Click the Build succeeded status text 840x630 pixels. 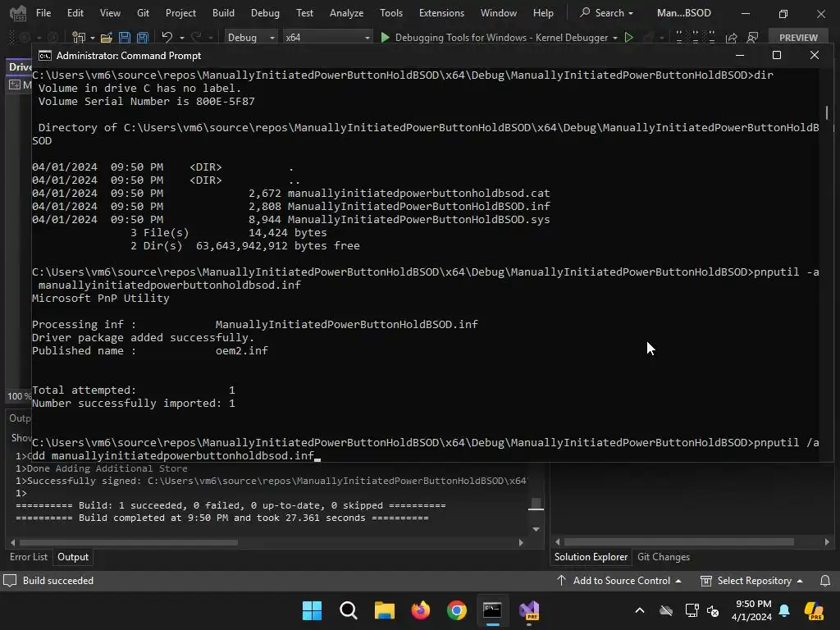[x=58, y=581]
